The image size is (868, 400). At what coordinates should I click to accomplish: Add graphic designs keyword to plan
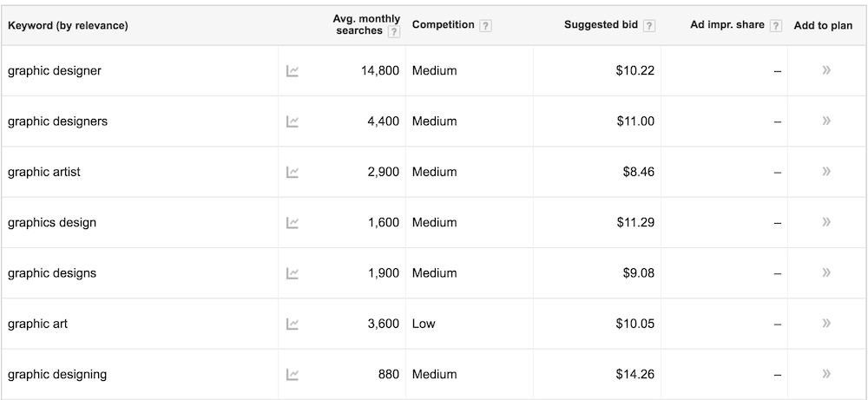tap(826, 272)
